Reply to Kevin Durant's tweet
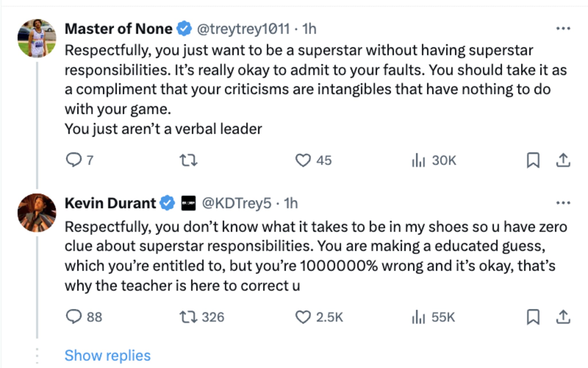Screen dimensions: 588x368 coord(74,317)
